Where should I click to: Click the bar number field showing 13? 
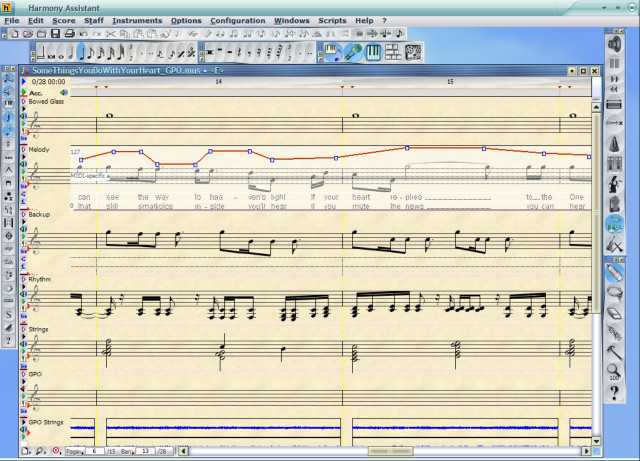tap(145, 451)
